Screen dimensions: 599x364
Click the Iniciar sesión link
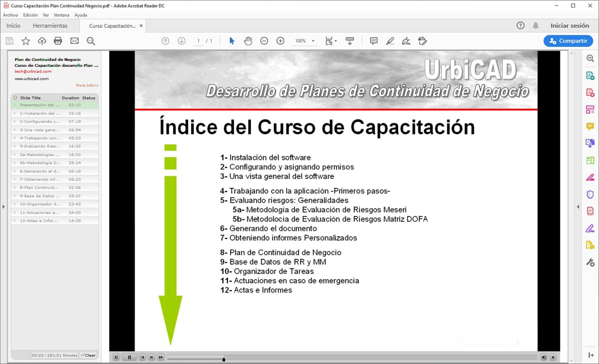(570, 25)
